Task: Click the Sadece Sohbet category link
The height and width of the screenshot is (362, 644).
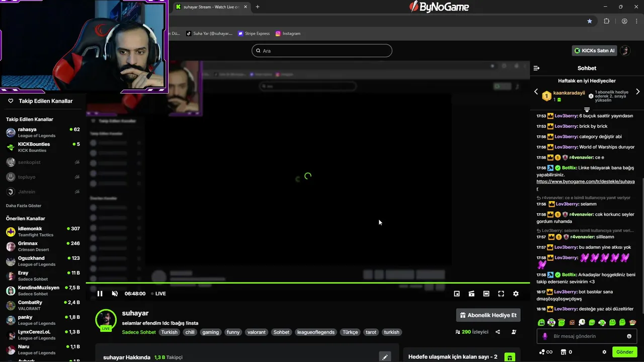Action: [139, 332]
